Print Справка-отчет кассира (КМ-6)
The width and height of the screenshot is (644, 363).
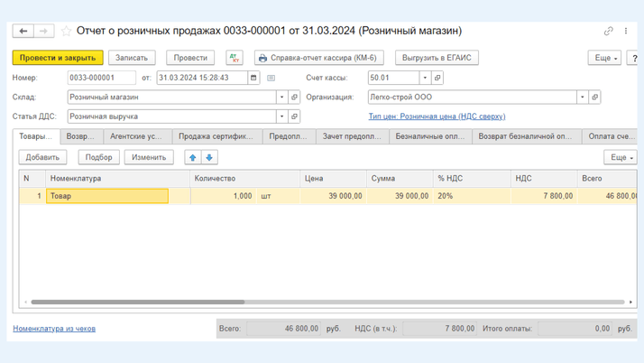pos(319,58)
